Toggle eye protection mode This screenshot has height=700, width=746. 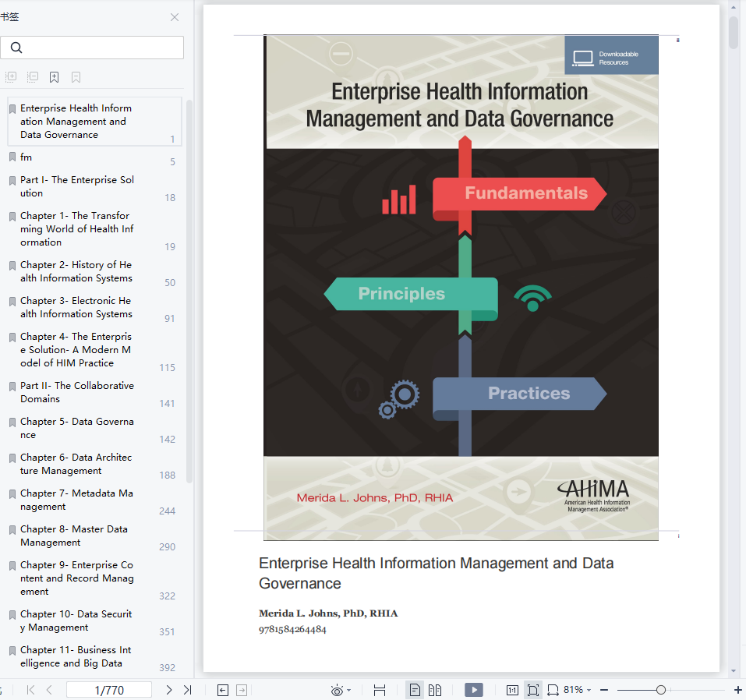(x=337, y=690)
